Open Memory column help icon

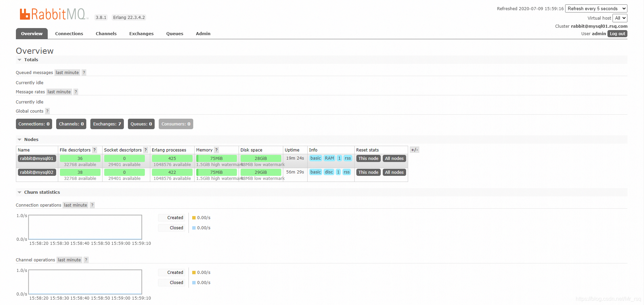pos(217,150)
